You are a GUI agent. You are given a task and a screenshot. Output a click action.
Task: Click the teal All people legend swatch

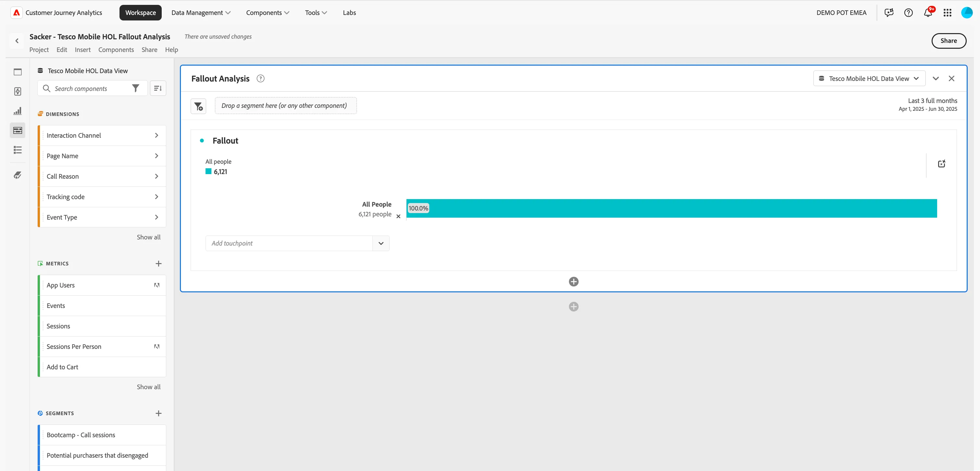[x=208, y=171]
